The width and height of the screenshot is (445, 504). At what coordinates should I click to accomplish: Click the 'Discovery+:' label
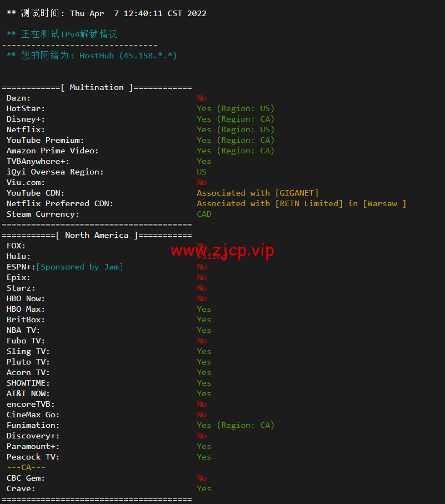click(33, 436)
